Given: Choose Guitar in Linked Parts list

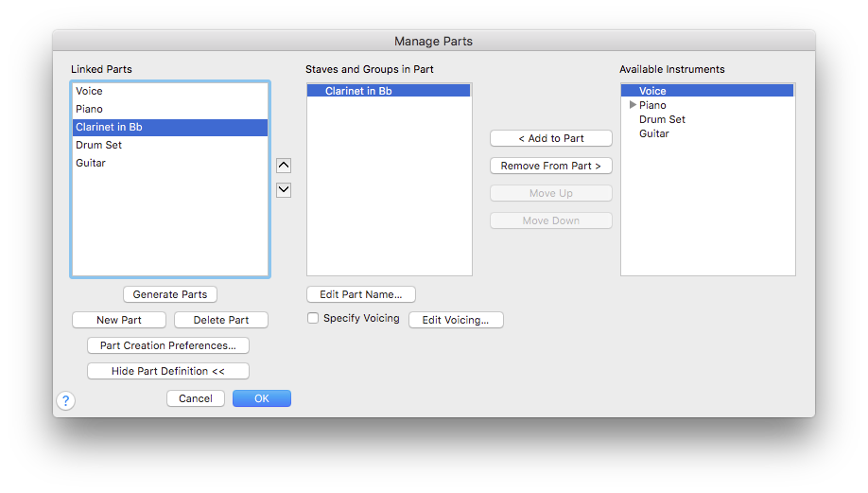Looking at the screenshot, I should [x=170, y=163].
